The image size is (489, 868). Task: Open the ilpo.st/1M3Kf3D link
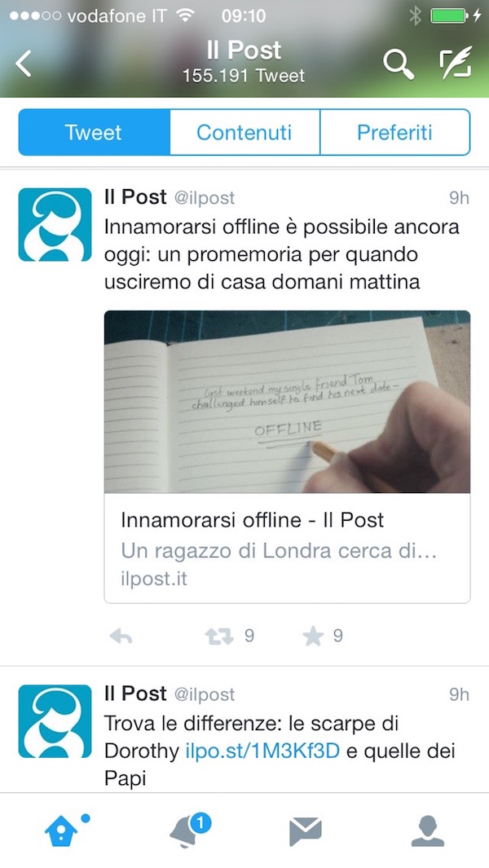pyautogui.click(x=262, y=751)
